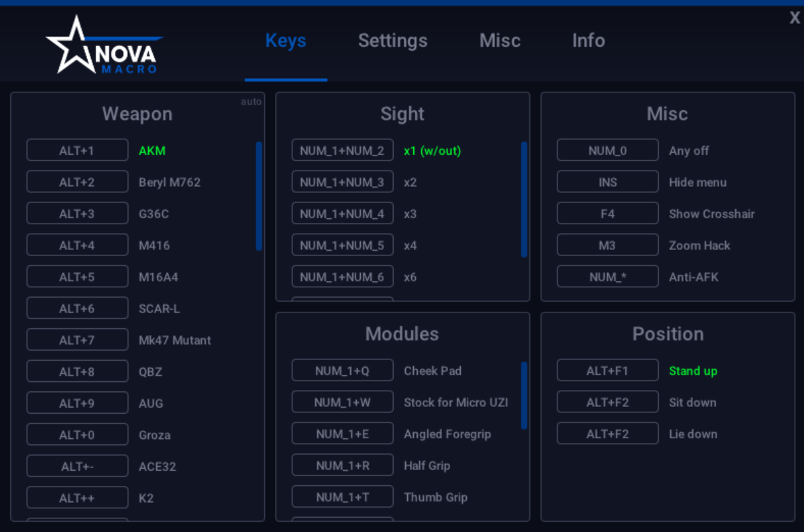Image resolution: width=804 pixels, height=532 pixels.
Task: Rebind the AKM hotkey ALT+1
Action: click(x=77, y=149)
